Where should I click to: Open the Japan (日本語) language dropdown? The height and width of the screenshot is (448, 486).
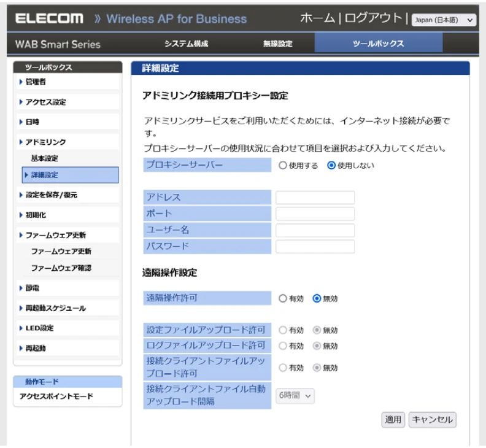tap(444, 20)
